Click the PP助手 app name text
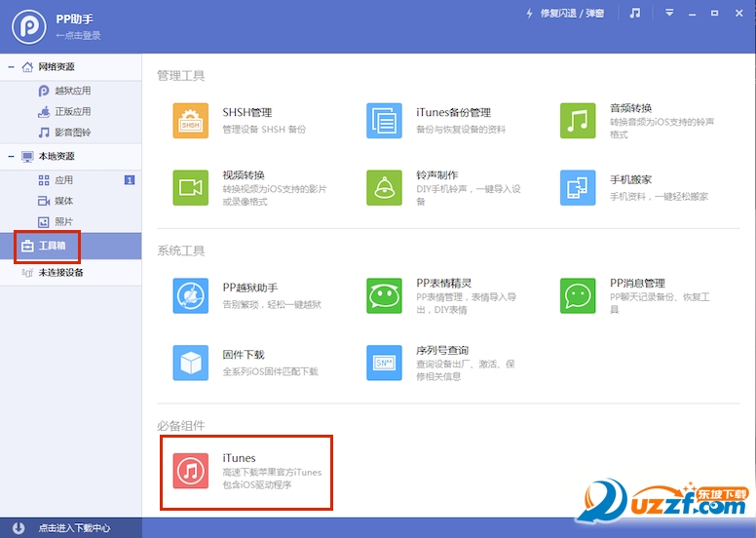Image resolution: width=756 pixels, height=538 pixels. [x=75, y=19]
